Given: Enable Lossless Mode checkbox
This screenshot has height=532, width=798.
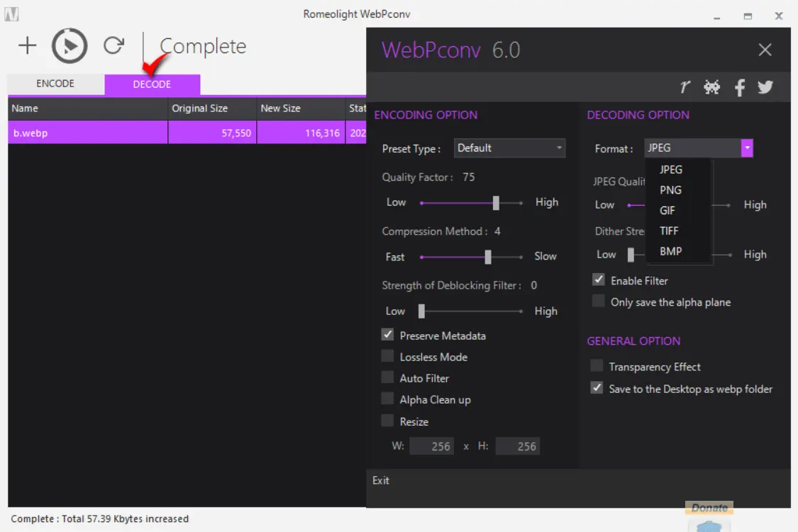Looking at the screenshot, I should pos(388,356).
